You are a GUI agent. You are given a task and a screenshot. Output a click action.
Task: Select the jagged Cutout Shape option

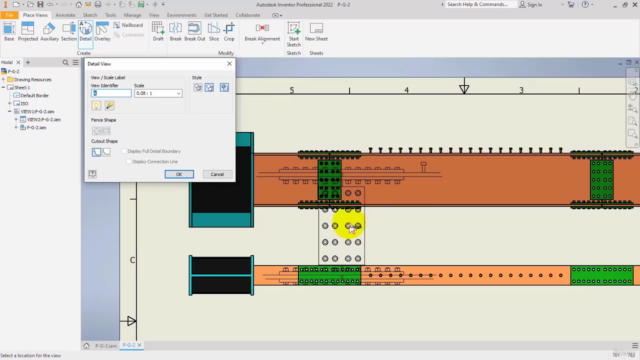[96, 152]
